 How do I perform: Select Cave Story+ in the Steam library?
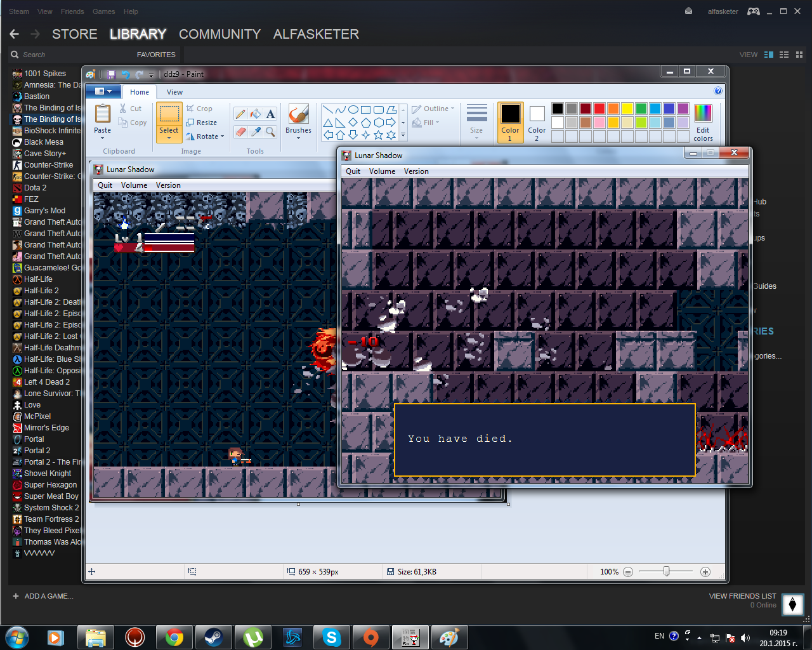45,154
